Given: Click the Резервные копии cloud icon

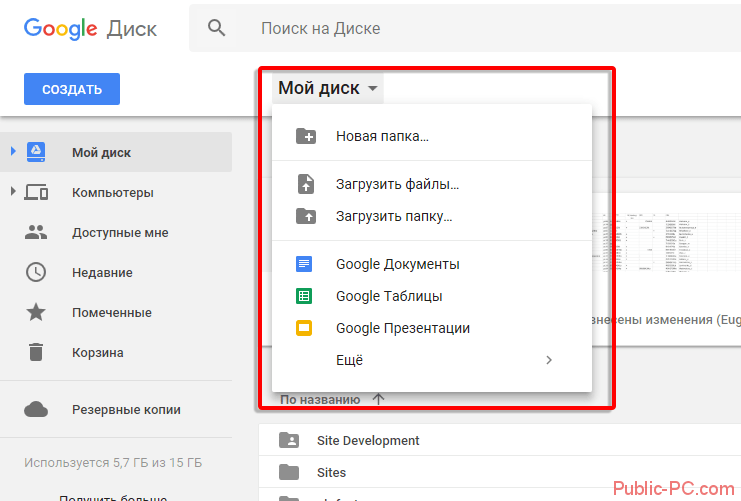Looking at the screenshot, I should [36, 409].
